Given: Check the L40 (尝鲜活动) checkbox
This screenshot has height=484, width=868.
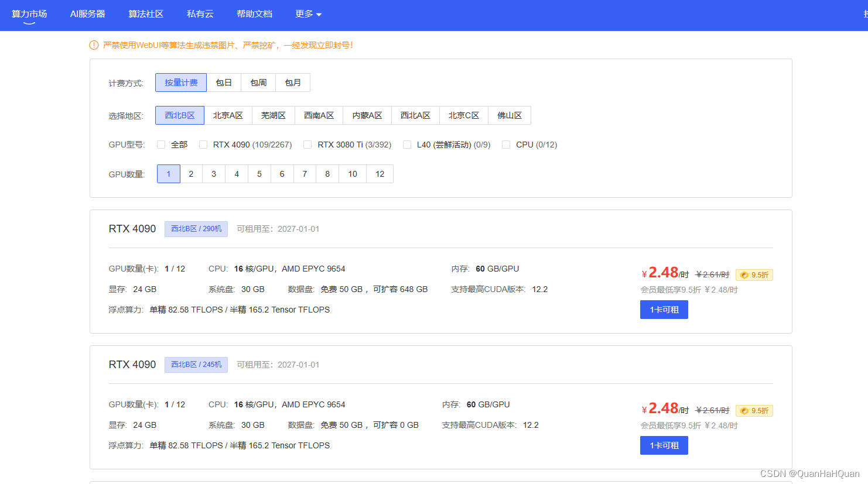Looking at the screenshot, I should click(x=407, y=145).
